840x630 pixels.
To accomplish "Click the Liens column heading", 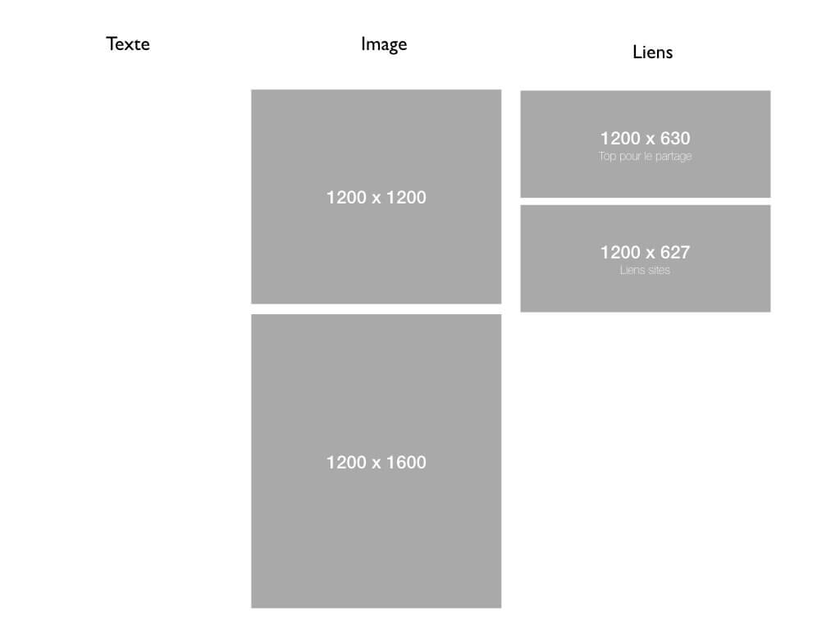I will point(653,52).
